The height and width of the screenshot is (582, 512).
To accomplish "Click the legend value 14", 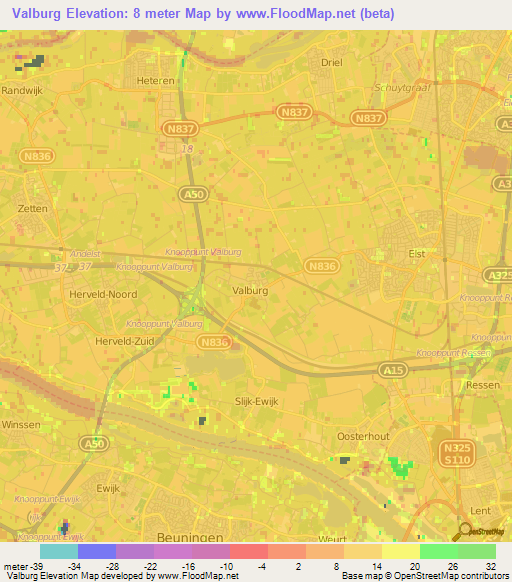I will coord(377,566).
